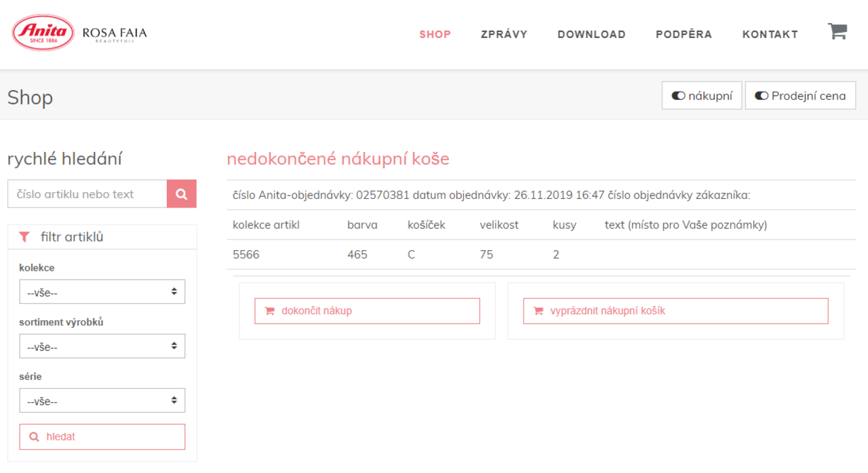
Task: Click the filter funnel icon
Action: pyautogui.click(x=25, y=237)
